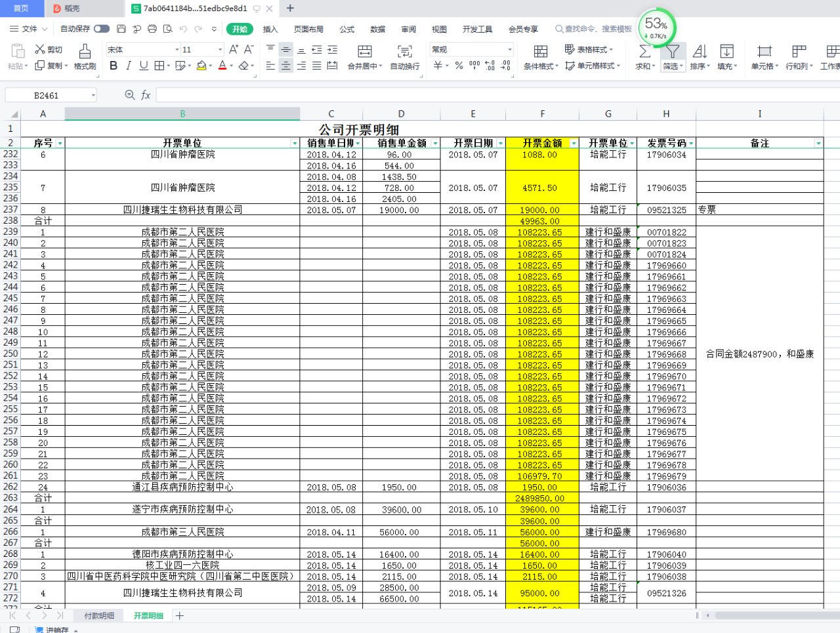Open the number format 常规 dropdown
This screenshot has width=840, height=633.
[x=509, y=49]
